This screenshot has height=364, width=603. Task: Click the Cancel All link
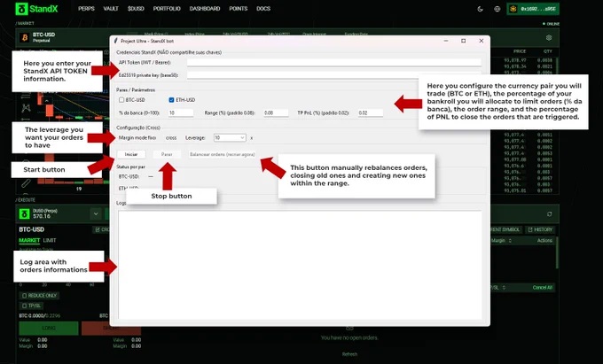(x=542, y=288)
